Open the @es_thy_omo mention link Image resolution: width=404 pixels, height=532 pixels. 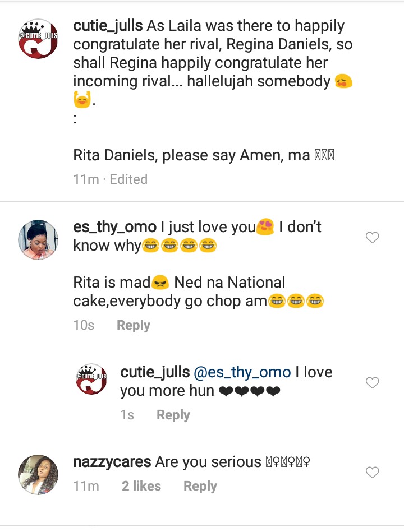(x=242, y=372)
